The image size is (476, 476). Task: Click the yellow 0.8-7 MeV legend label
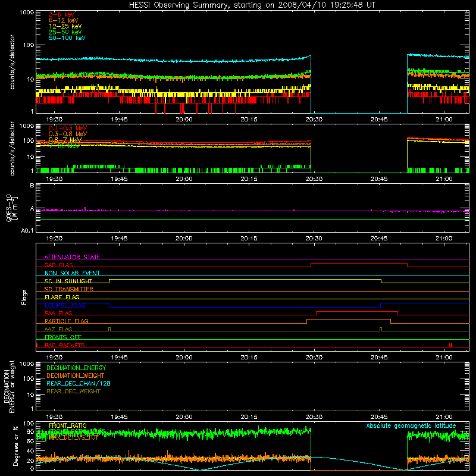(x=65, y=140)
